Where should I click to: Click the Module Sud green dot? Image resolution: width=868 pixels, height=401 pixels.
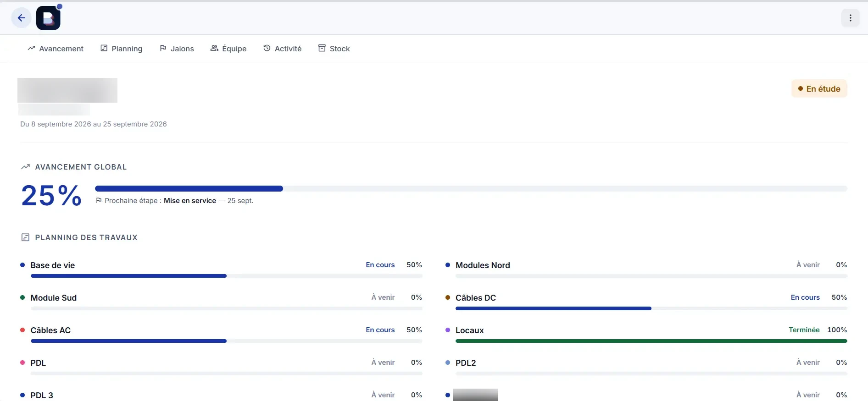22,297
